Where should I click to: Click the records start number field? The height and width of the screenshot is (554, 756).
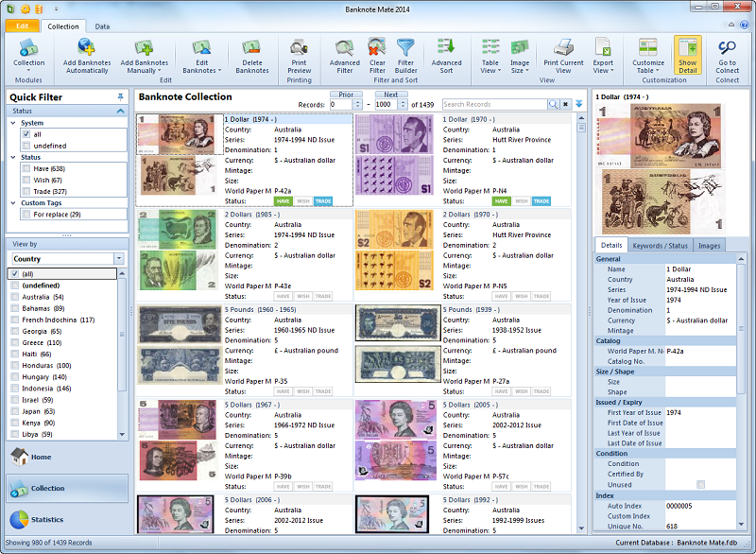[x=341, y=104]
